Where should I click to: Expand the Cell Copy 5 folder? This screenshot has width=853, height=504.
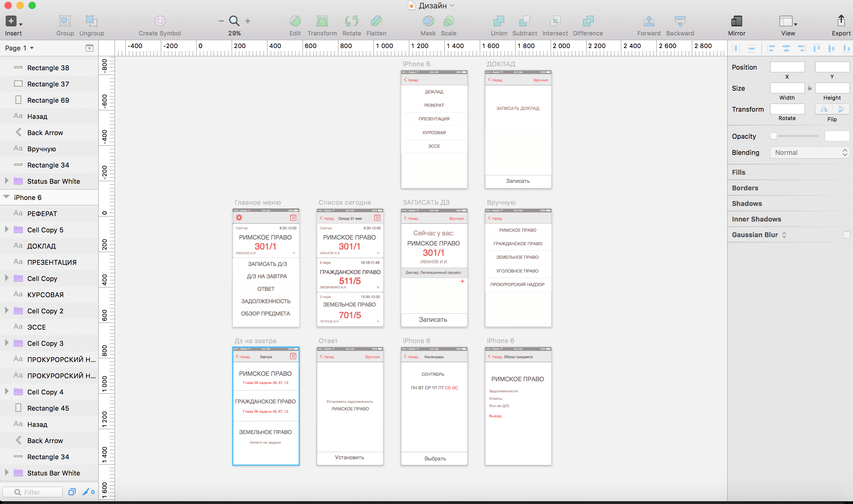[x=6, y=229]
